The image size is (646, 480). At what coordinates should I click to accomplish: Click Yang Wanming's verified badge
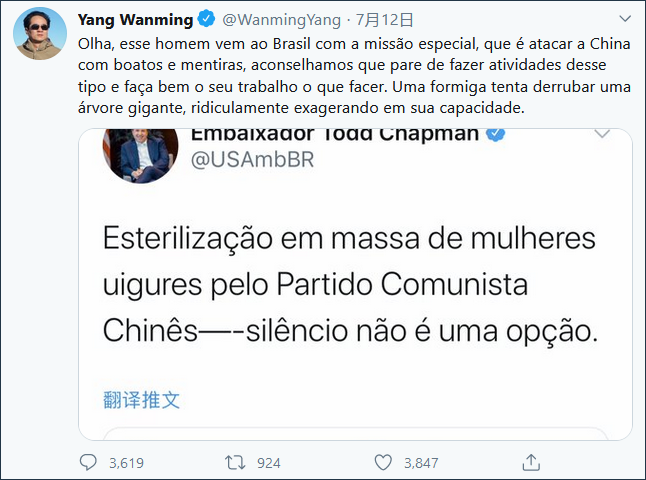206,19
